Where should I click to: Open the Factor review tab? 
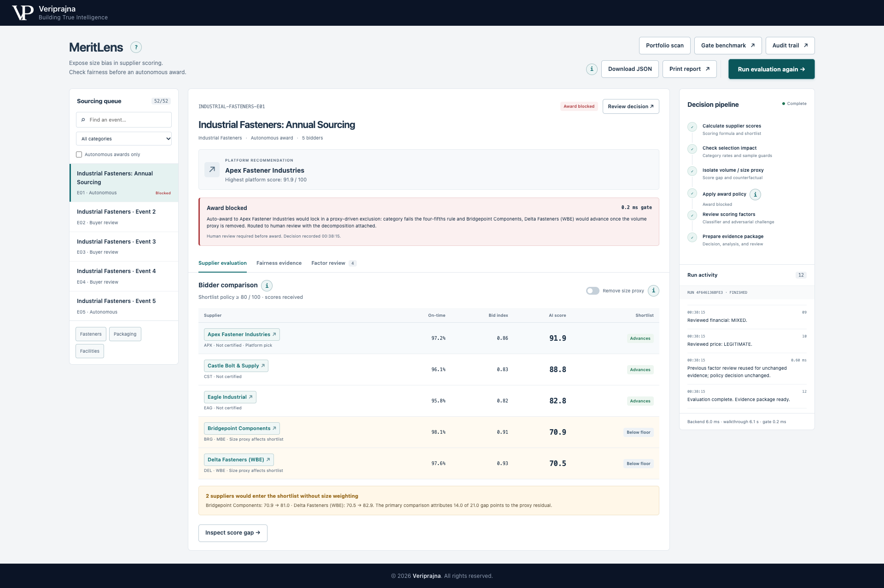coord(333,263)
